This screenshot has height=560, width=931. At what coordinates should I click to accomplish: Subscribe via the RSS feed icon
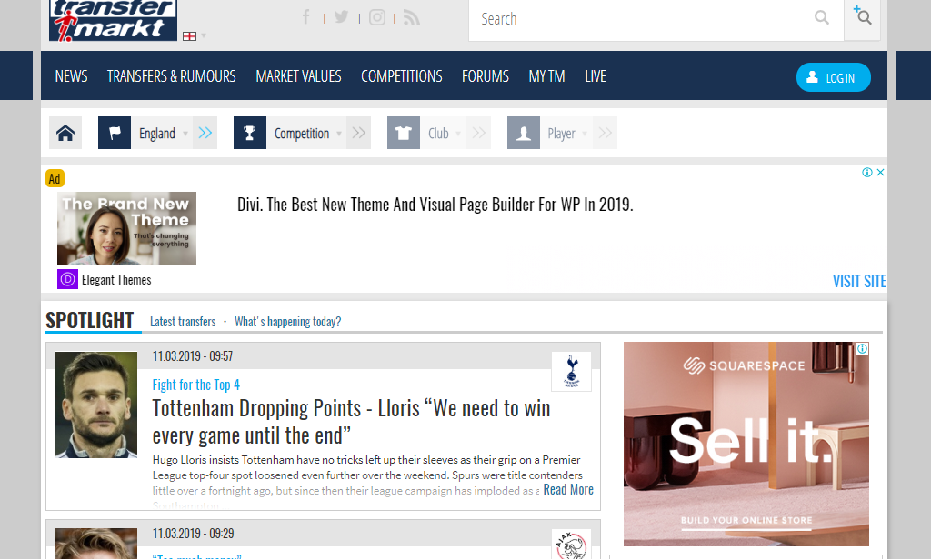click(x=411, y=16)
